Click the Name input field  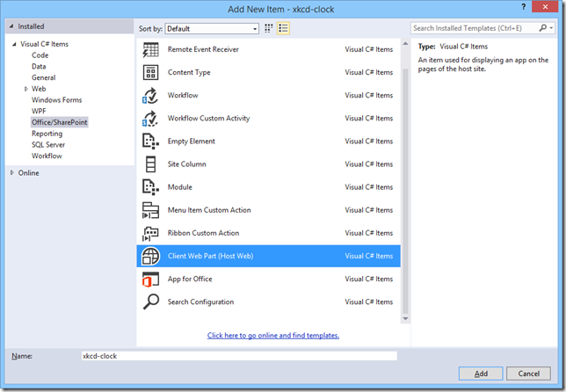tap(237, 356)
